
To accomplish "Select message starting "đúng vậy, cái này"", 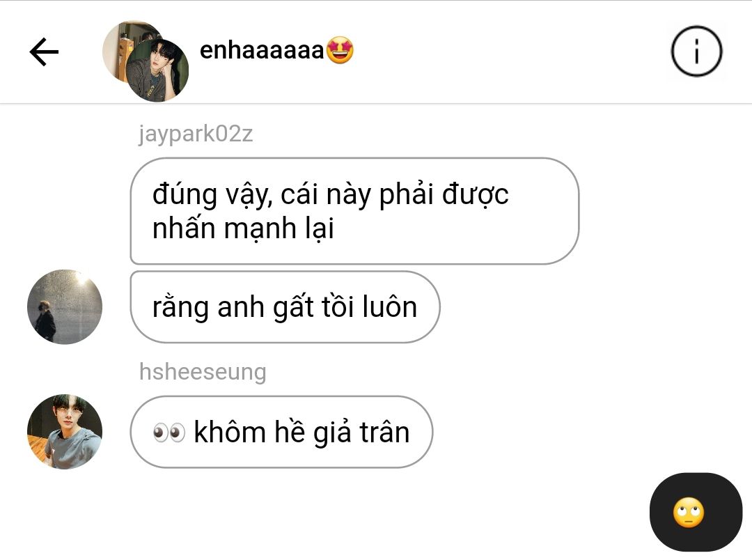I will (354, 211).
